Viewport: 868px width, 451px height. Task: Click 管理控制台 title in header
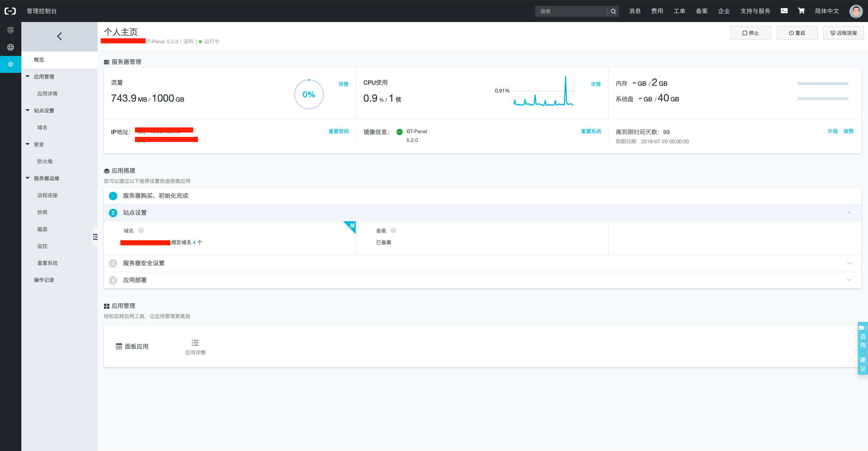[x=42, y=11]
